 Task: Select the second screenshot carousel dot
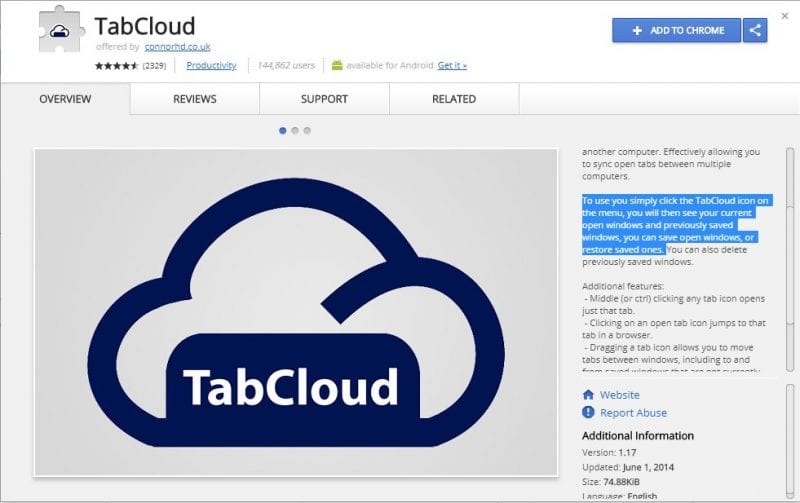(295, 131)
